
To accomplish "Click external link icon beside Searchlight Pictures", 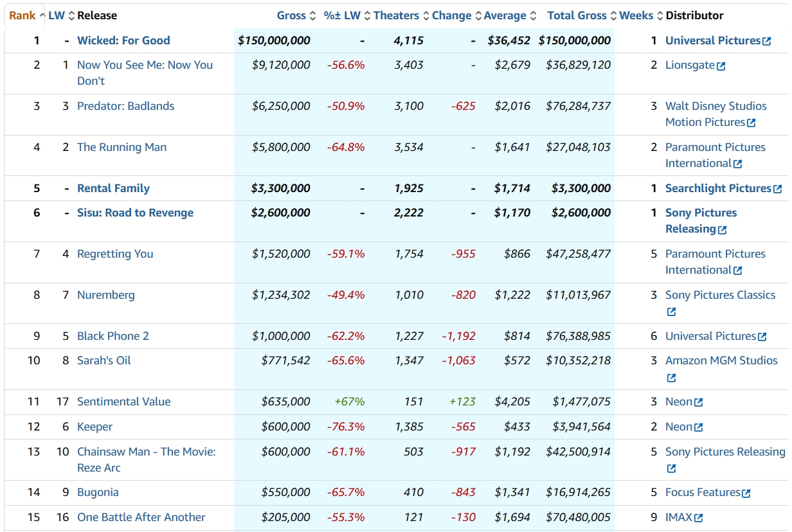I will pos(777,189).
